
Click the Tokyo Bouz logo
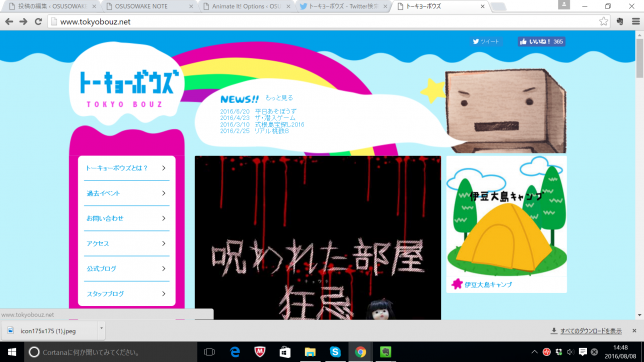point(127,84)
